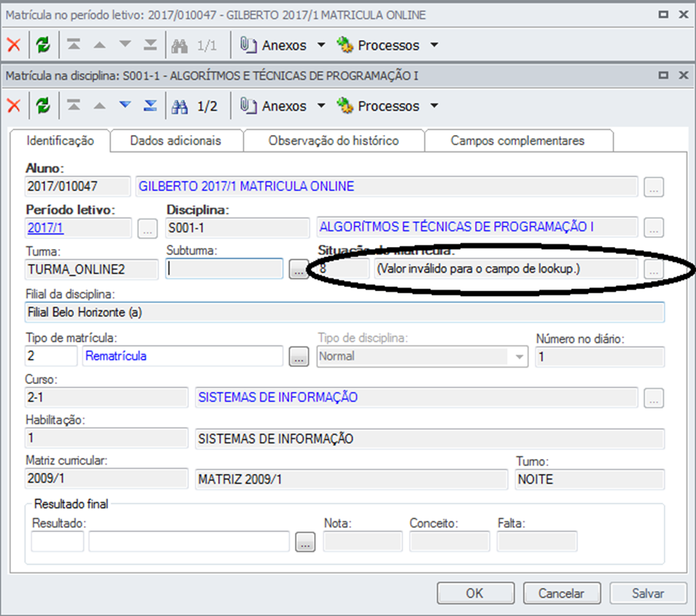Click the Aluno code 2017/010047 field

(78, 186)
